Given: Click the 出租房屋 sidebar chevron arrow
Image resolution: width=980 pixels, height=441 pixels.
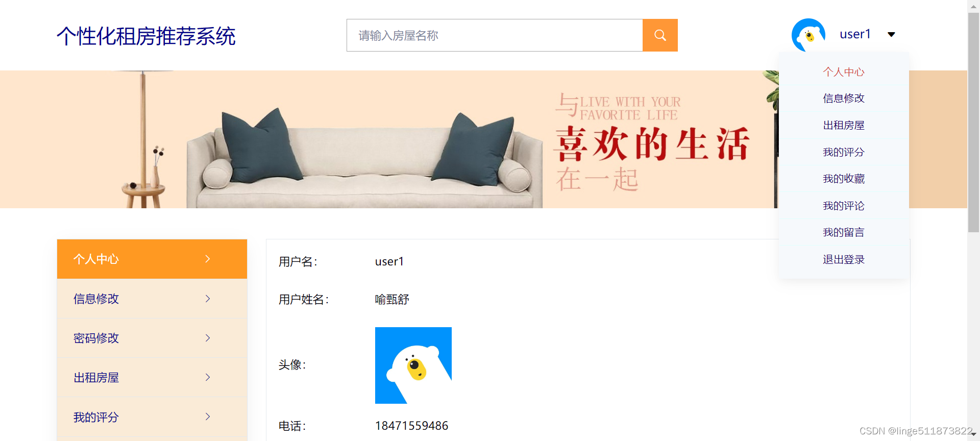Looking at the screenshot, I should pos(208,377).
